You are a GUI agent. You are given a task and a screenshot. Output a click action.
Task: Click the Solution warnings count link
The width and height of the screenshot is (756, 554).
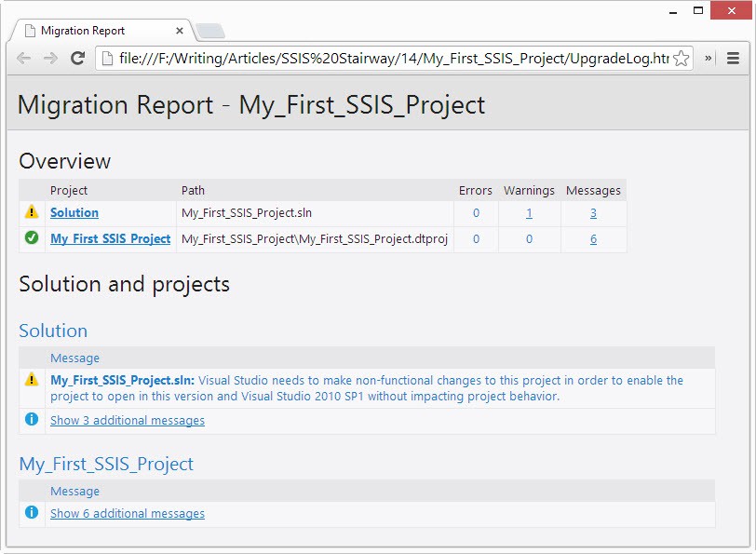pyautogui.click(x=529, y=213)
